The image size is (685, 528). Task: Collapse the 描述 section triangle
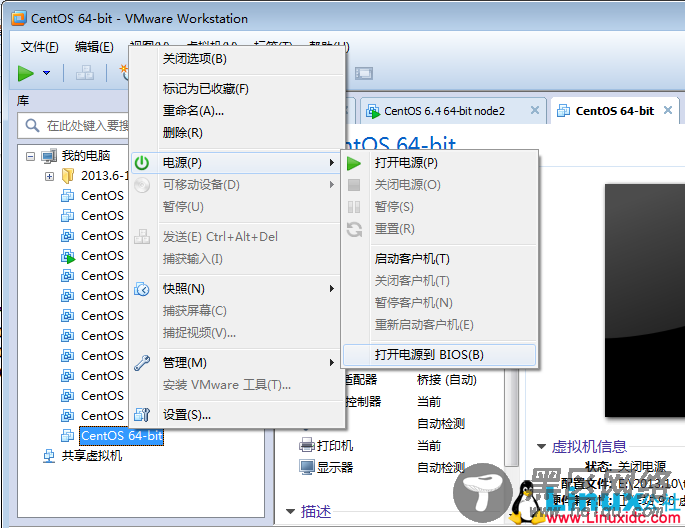[x=290, y=511]
